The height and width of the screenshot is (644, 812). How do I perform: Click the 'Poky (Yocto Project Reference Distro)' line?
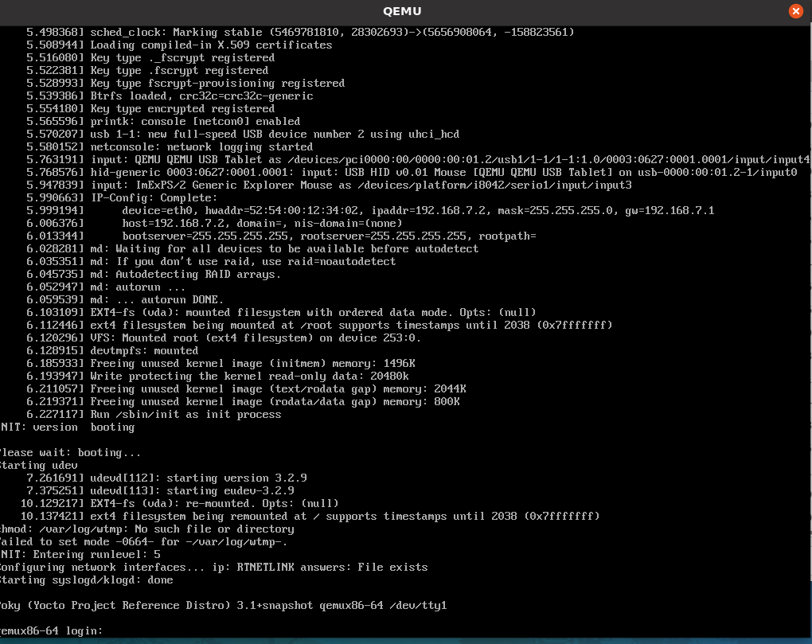click(x=223, y=606)
